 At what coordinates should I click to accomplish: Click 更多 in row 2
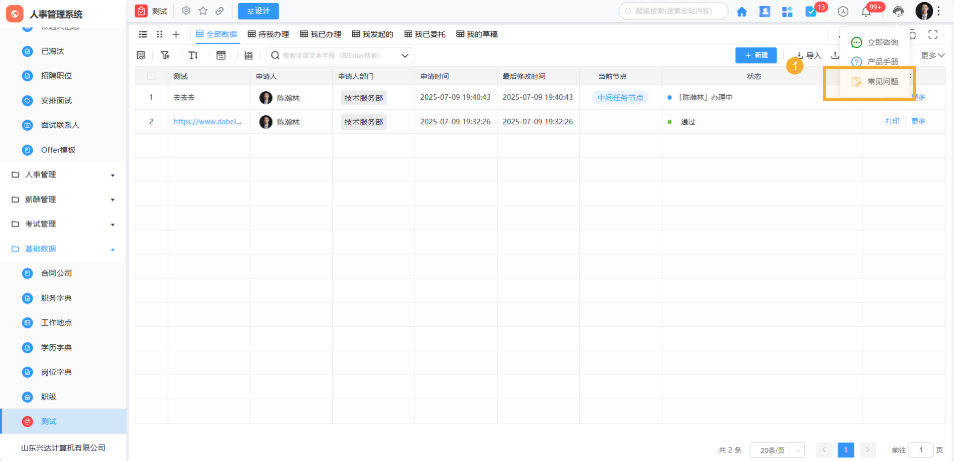click(x=918, y=122)
